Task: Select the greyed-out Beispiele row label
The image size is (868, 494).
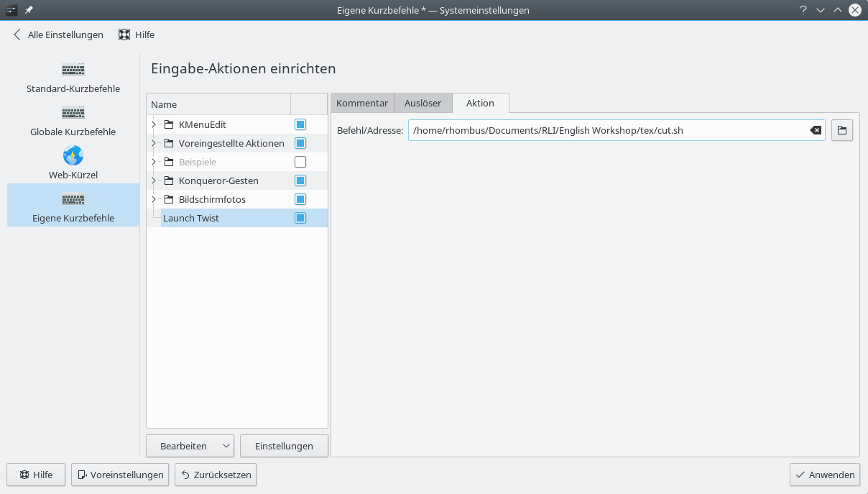Action: point(198,162)
